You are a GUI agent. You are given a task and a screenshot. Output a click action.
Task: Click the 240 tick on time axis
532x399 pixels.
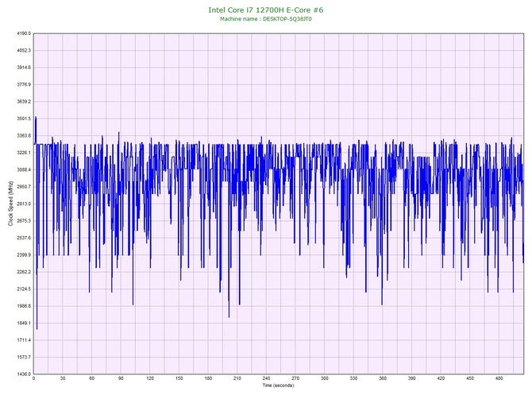coord(266,378)
